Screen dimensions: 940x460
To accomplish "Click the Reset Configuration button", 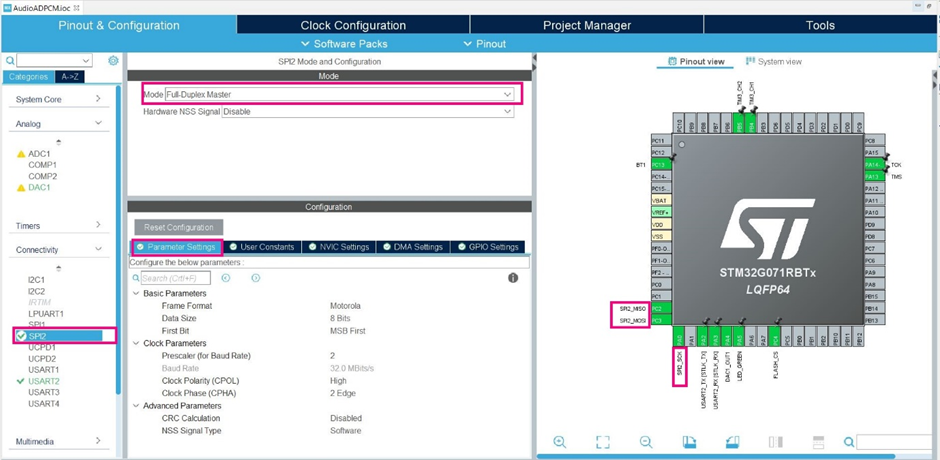I will pyautogui.click(x=179, y=227).
